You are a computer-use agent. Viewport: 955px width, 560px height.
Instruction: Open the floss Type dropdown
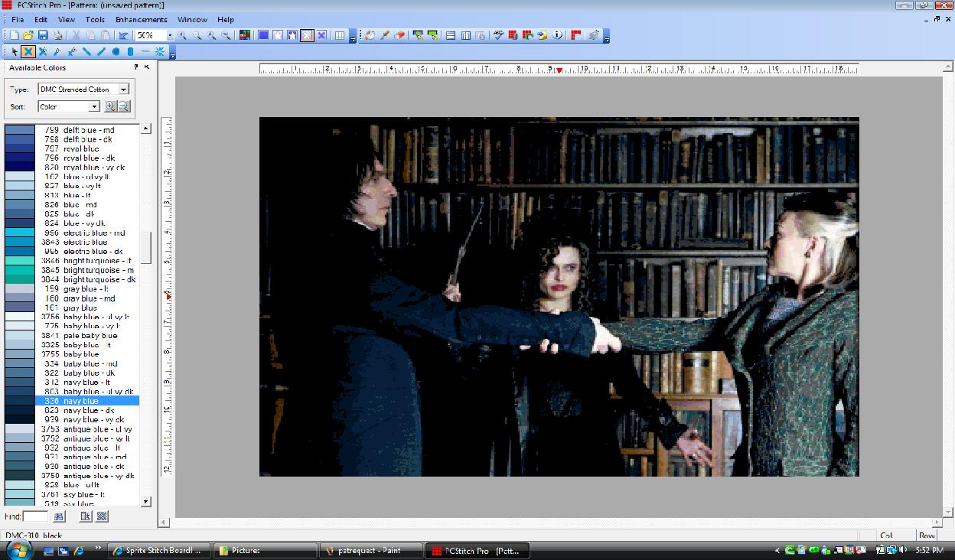click(124, 90)
